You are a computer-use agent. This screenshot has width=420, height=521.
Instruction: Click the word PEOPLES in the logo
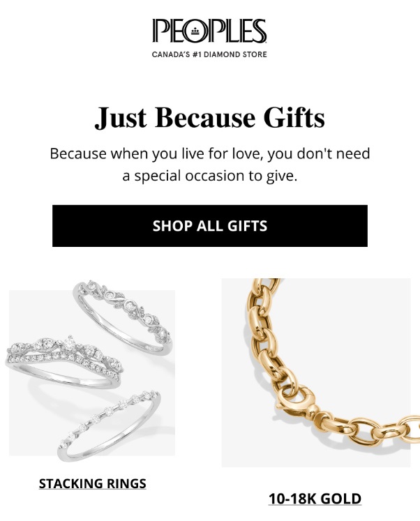(210, 31)
